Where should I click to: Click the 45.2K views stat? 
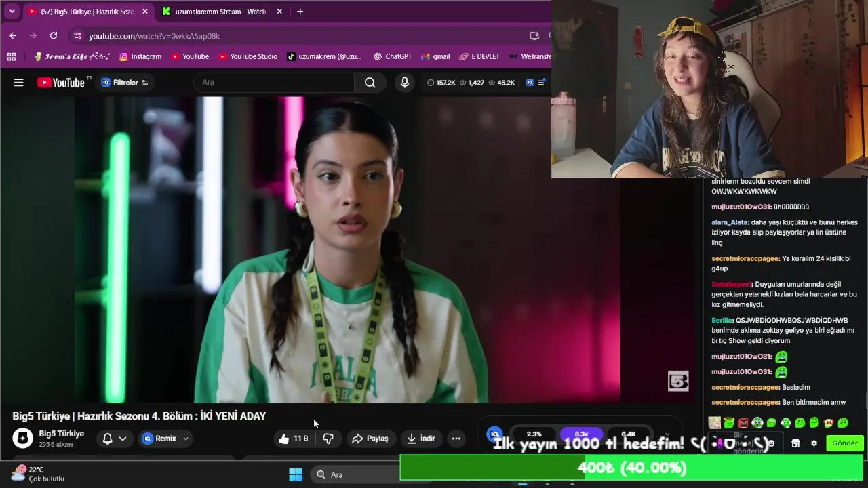pos(501,83)
